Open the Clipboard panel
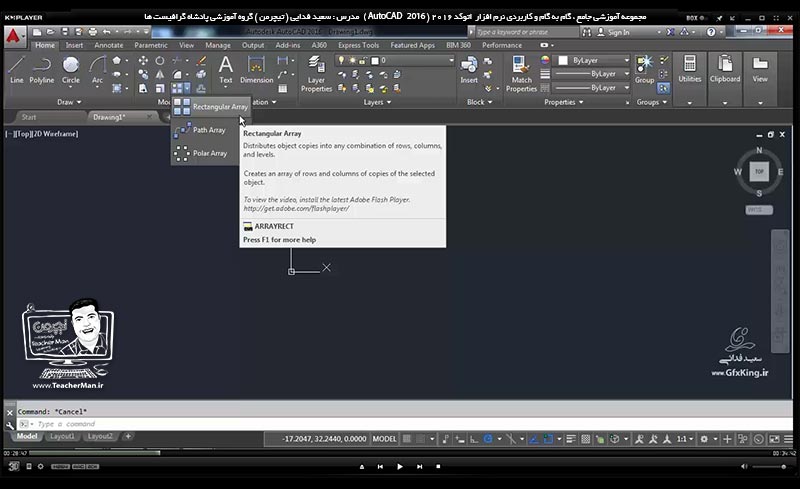Screen dimensions: 800x489 coord(724,69)
